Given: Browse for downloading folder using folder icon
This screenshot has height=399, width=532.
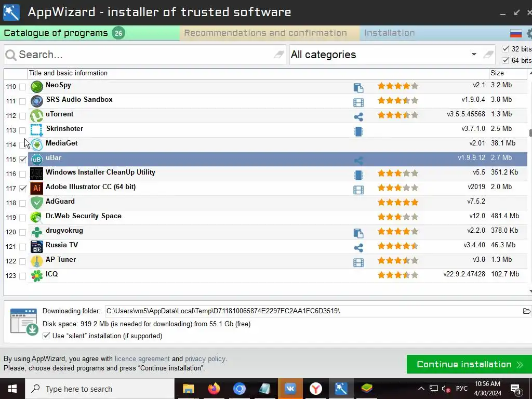Looking at the screenshot, I should [527, 311].
